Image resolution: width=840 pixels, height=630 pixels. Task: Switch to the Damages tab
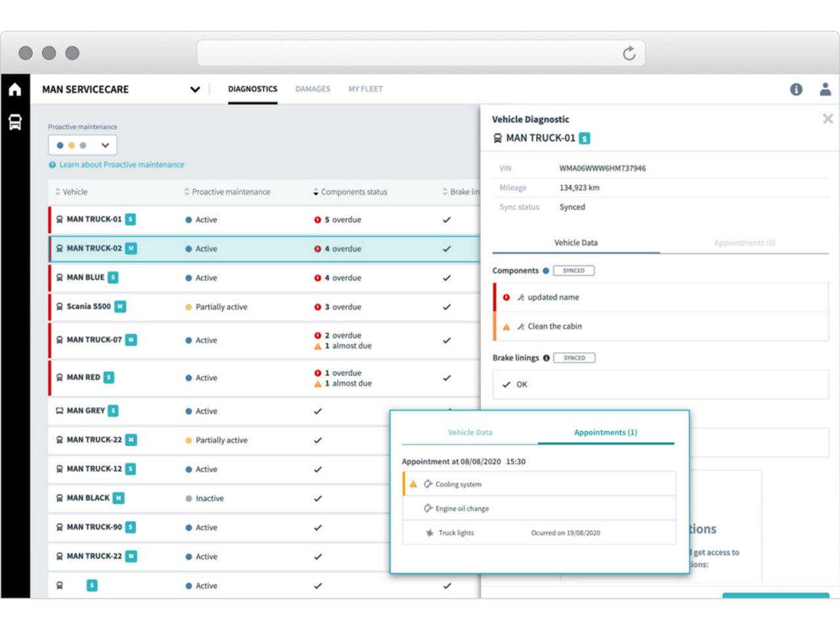313,89
